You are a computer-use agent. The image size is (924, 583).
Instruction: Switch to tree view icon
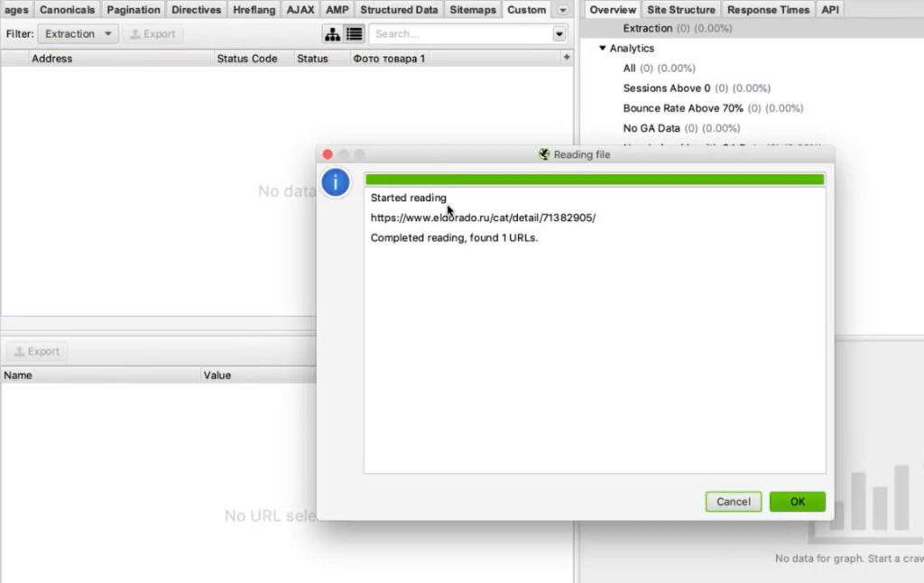[333, 34]
